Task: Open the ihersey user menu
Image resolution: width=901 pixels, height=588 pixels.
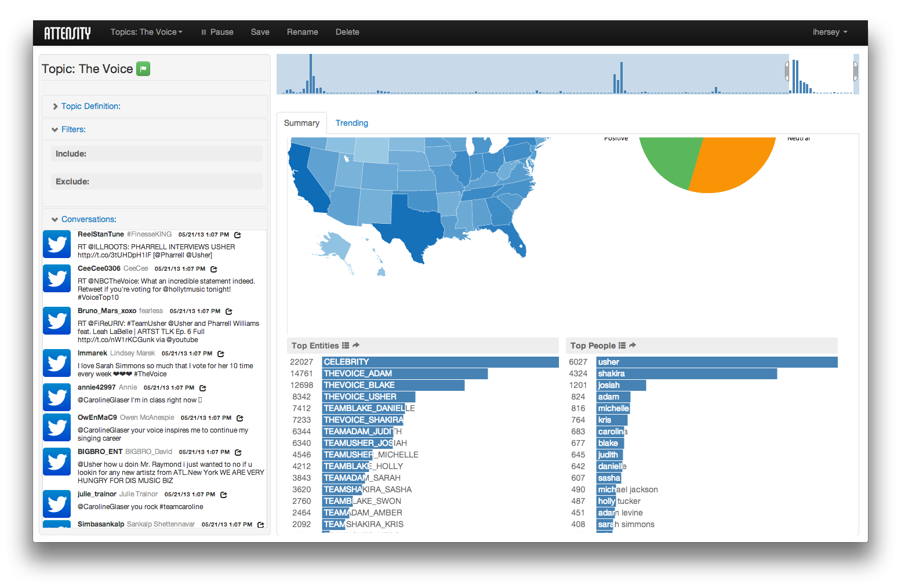Action: pyautogui.click(x=829, y=32)
